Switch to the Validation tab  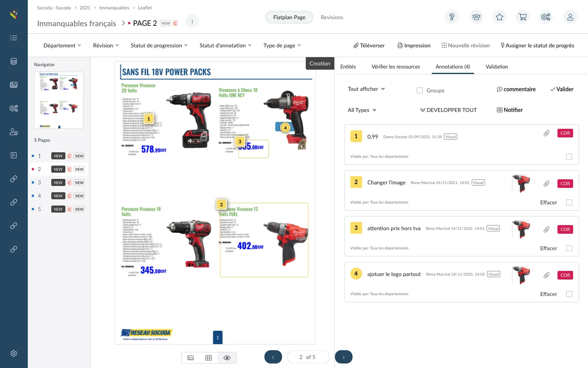tap(497, 67)
